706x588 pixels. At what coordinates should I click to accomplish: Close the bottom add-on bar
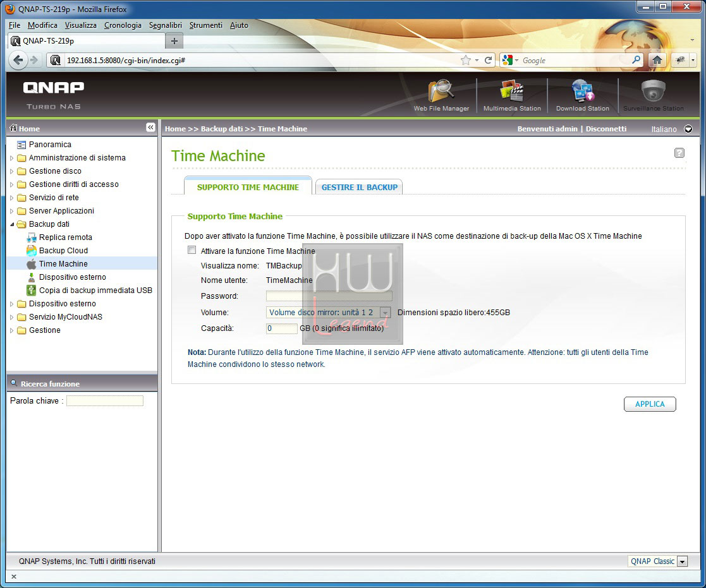pos(14,576)
